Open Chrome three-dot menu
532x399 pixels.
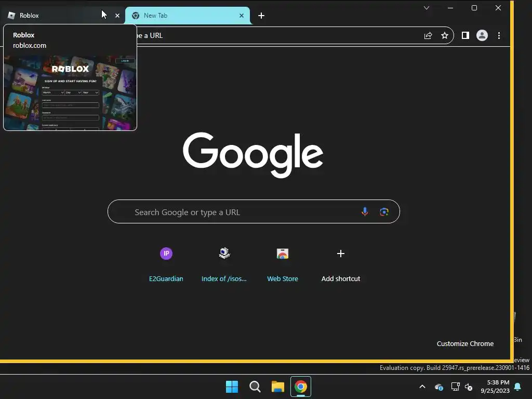[x=499, y=36]
